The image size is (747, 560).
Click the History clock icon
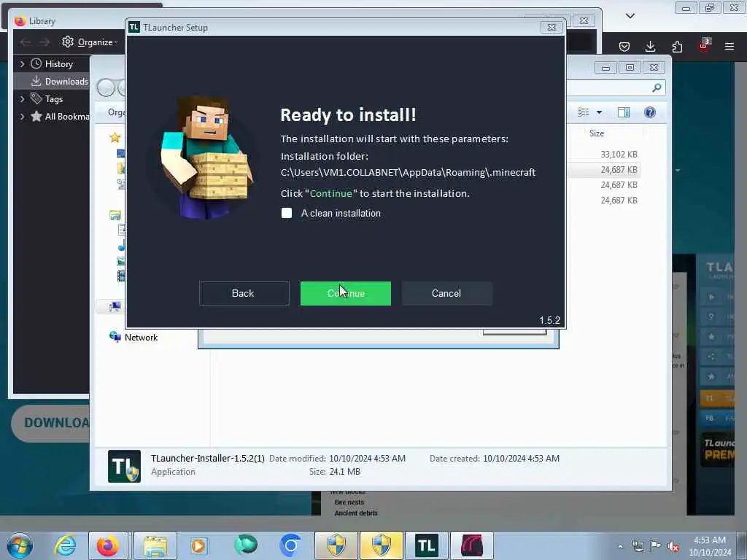click(x=36, y=63)
